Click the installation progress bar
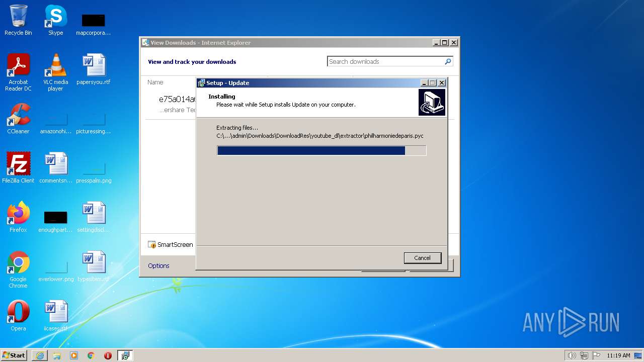Viewport: 644px width, 362px height. pos(321,150)
